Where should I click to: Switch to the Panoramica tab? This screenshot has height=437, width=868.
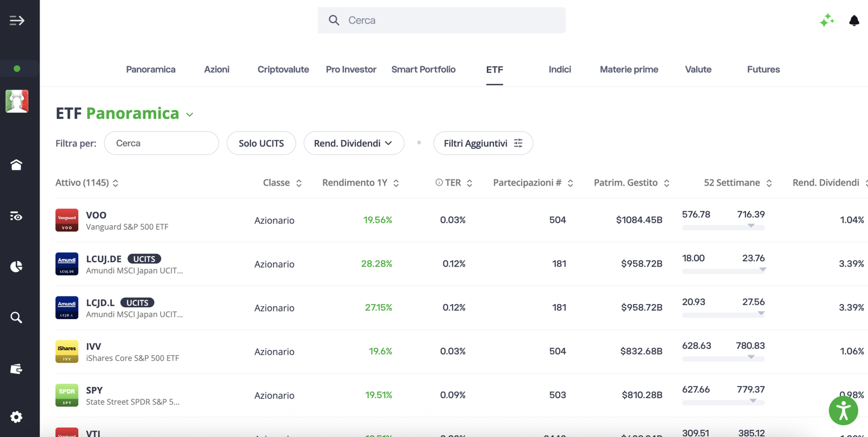pos(151,69)
